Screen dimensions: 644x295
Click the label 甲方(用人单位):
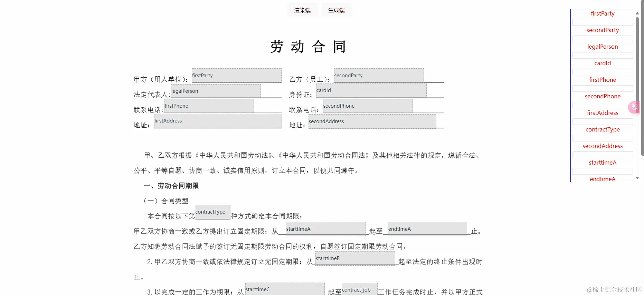tap(161, 79)
